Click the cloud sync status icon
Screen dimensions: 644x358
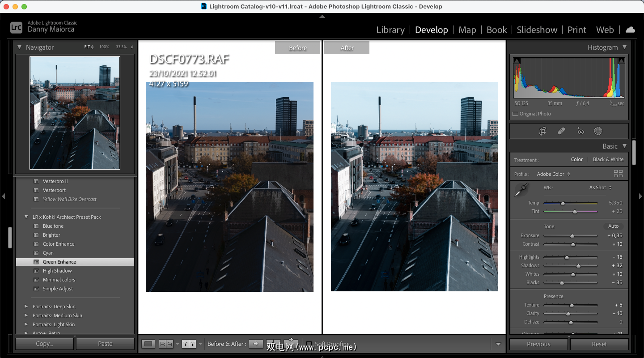pos(630,30)
